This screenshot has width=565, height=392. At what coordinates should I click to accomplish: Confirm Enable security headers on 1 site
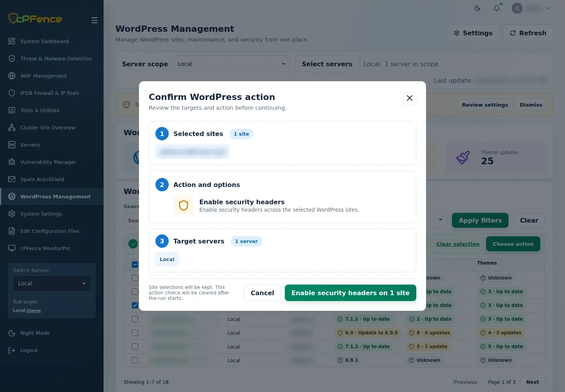tap(350, 293)
